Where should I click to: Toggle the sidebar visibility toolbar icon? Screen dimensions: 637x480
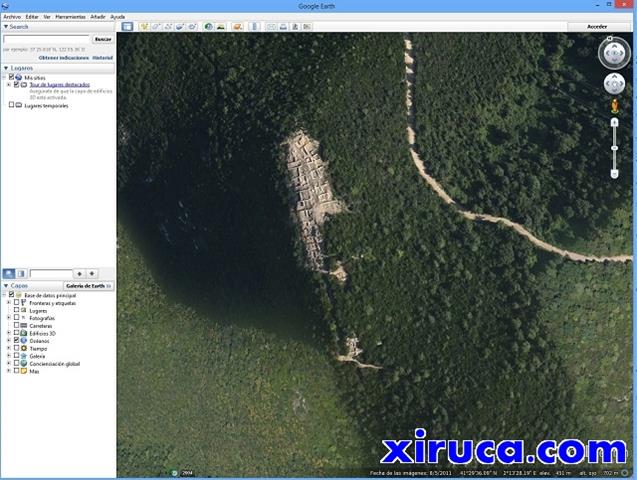(127, 27)
